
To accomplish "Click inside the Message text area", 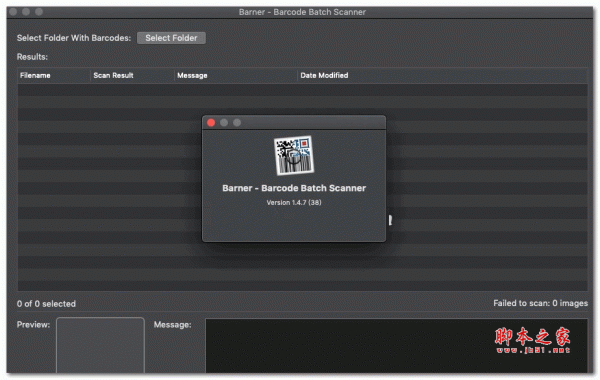I will [x=396, y=346].
